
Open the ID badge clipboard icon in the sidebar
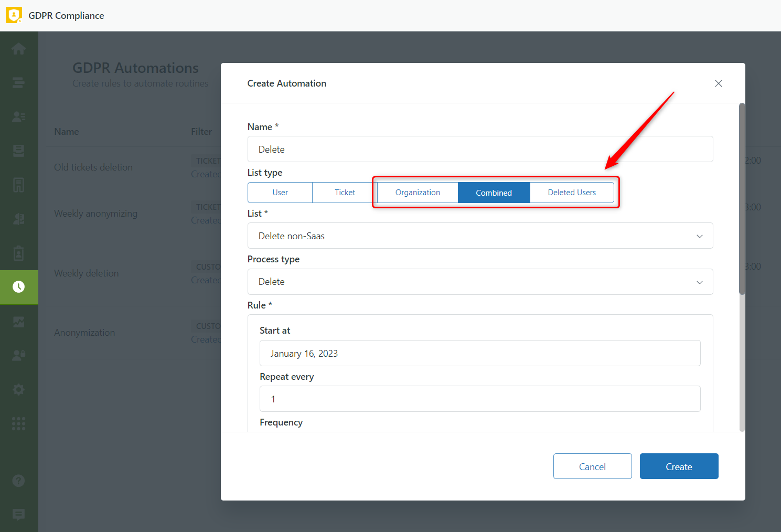19,253
